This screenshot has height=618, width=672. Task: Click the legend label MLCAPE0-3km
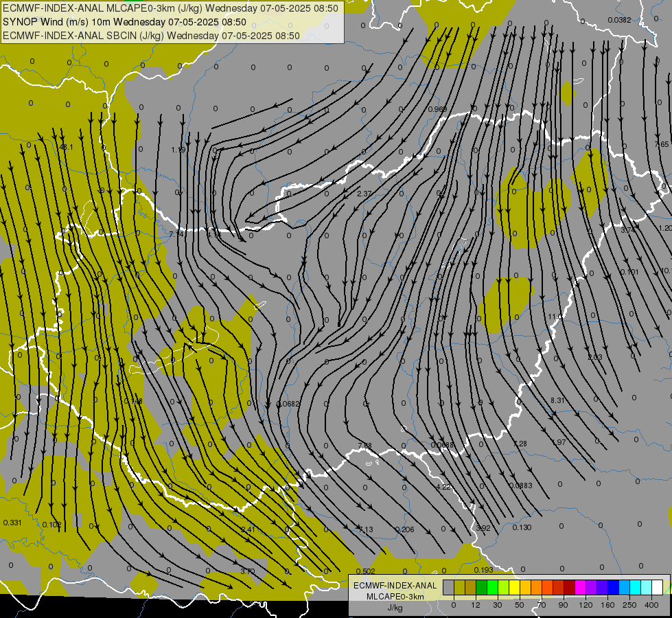(395, 597)
